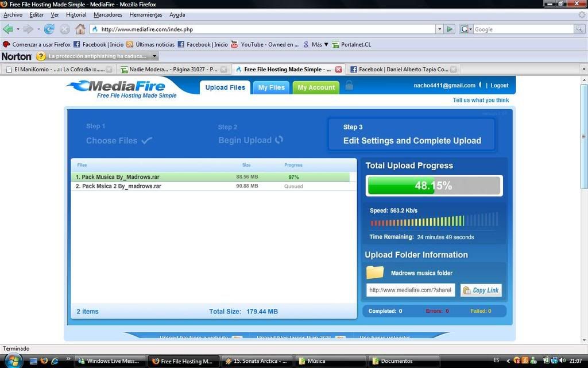The image size is (588, 368).
Task: Switch to the Facebook Daniel Alberto Tapia tab
Action: [x=404, y=70]
